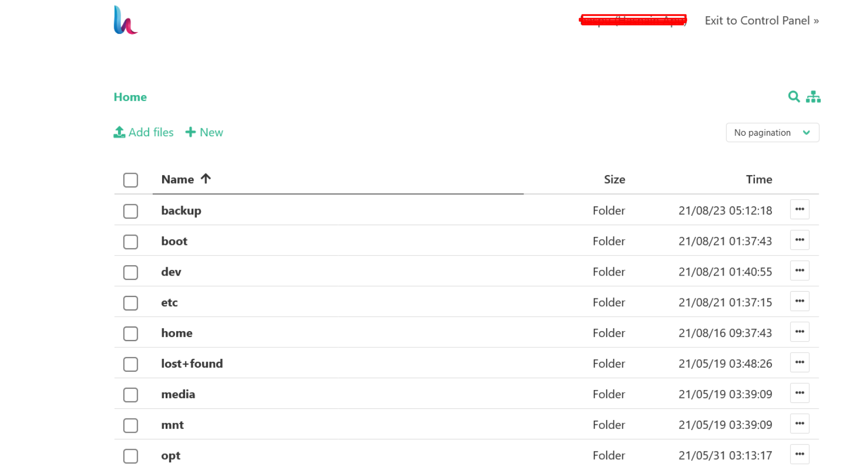Click the search magnifier icon
The height and width of the screenshot is (469, 868).
[x=793, y=97]
